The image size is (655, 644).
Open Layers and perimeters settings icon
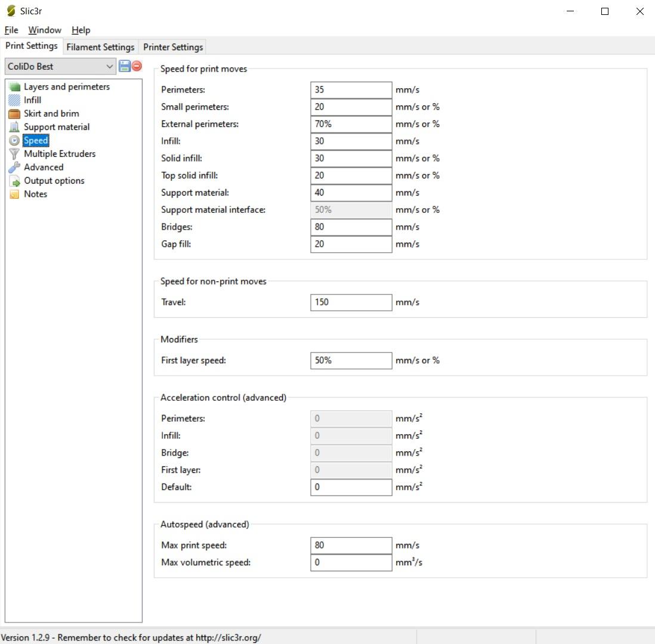[14, 87]
